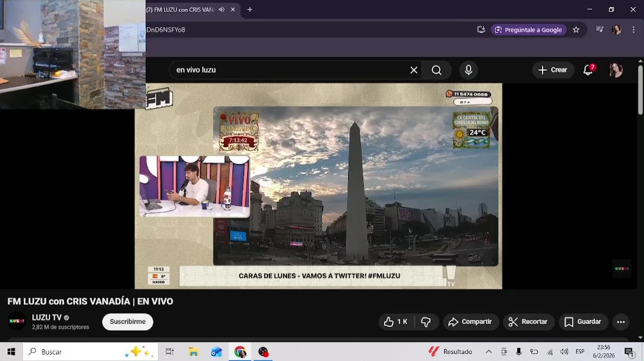Screen dimensions: 644x361
Task: Start voice search with the microphone icon
Action: (468, 70)
